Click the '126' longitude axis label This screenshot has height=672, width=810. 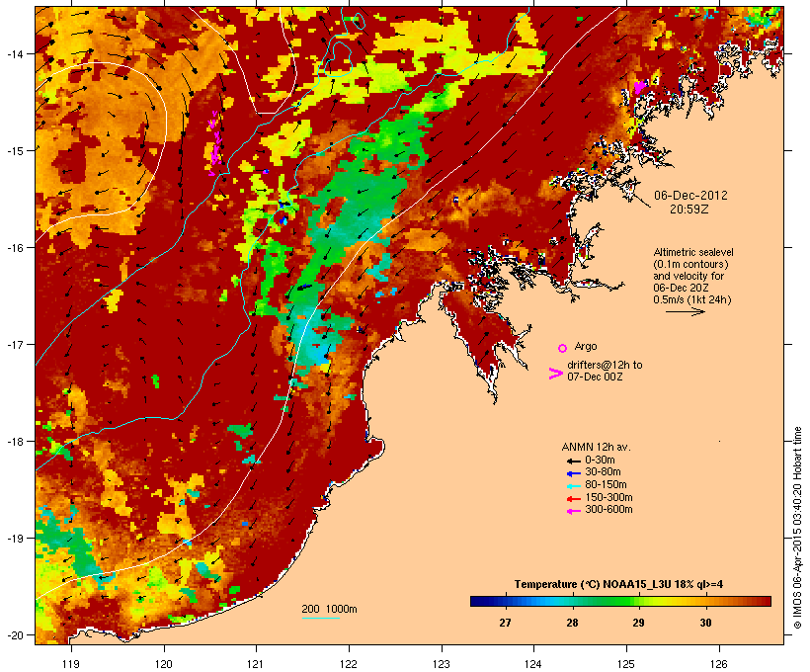pyautogui.click(x=719, y=664)
